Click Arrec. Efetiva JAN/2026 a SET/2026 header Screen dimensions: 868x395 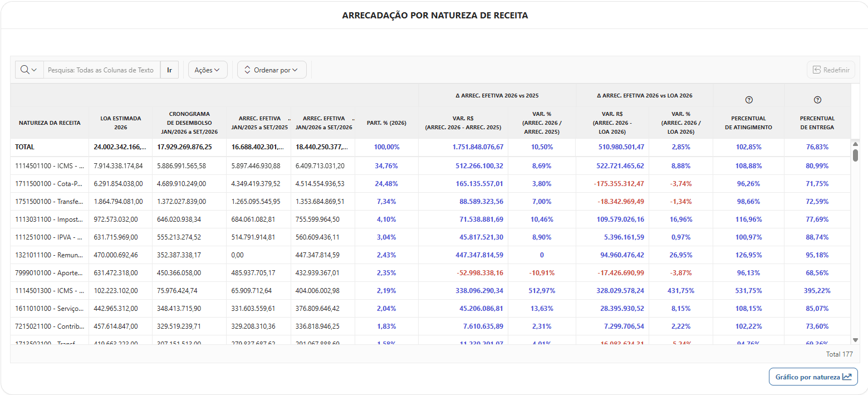pos(323,123)
